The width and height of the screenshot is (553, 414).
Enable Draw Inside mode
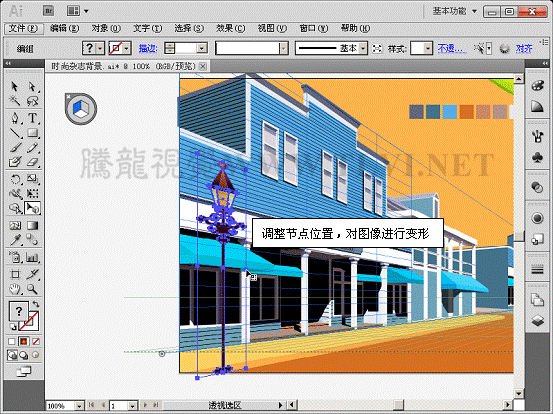35,355
